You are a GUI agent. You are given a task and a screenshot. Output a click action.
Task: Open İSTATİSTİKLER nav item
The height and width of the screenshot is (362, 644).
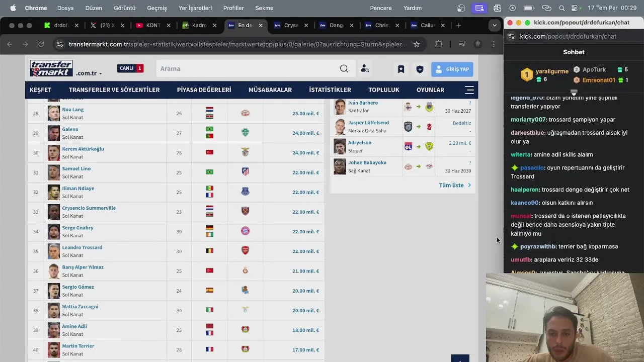[330, 90]
